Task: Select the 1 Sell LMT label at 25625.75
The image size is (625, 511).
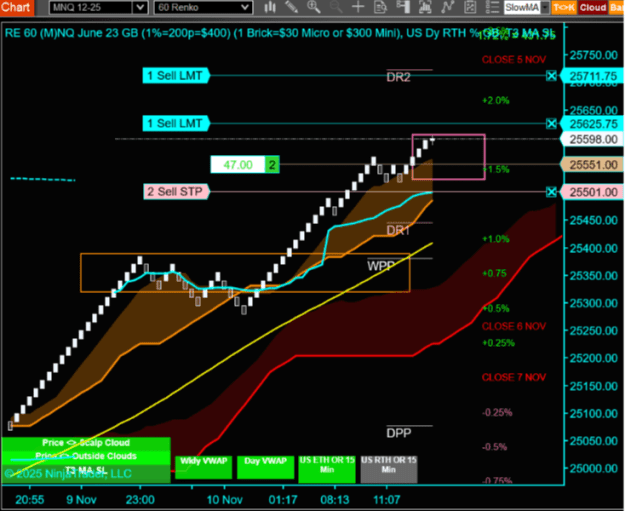Action: coord(176,124)
